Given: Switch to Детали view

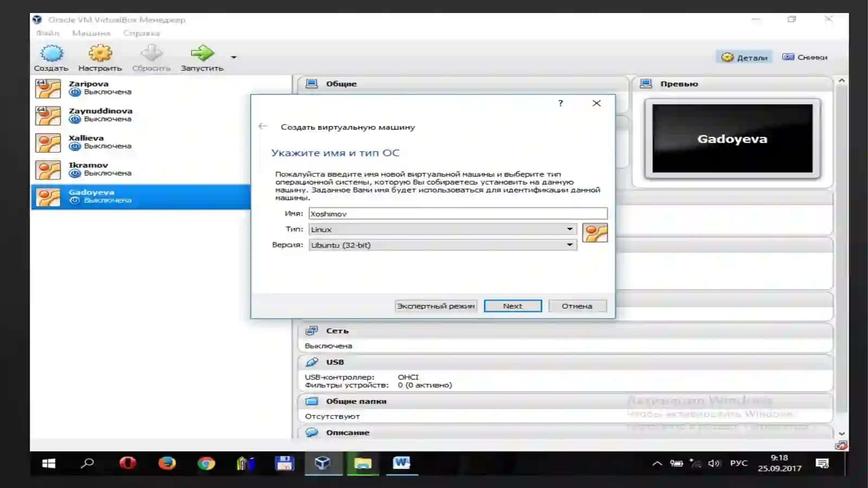Looking at the screenshot, I should coord(744,57).
